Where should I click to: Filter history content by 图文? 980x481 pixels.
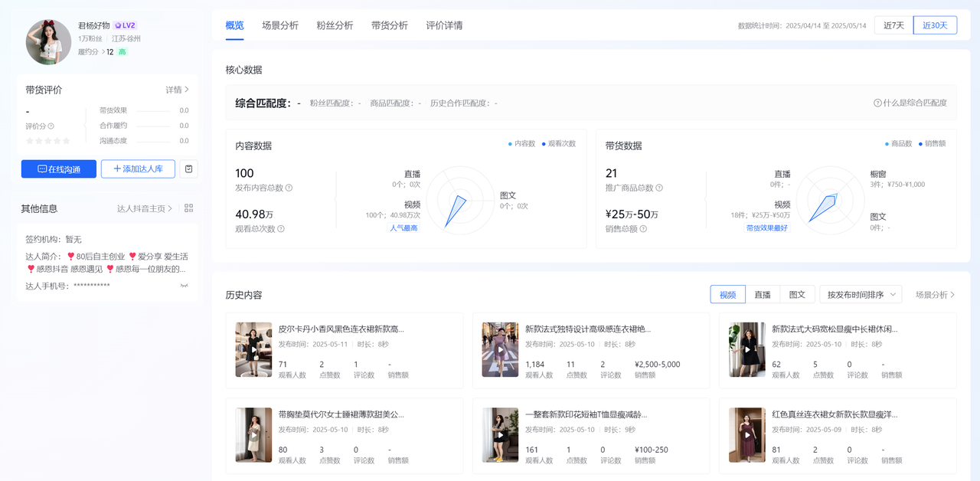click(797, 294)
